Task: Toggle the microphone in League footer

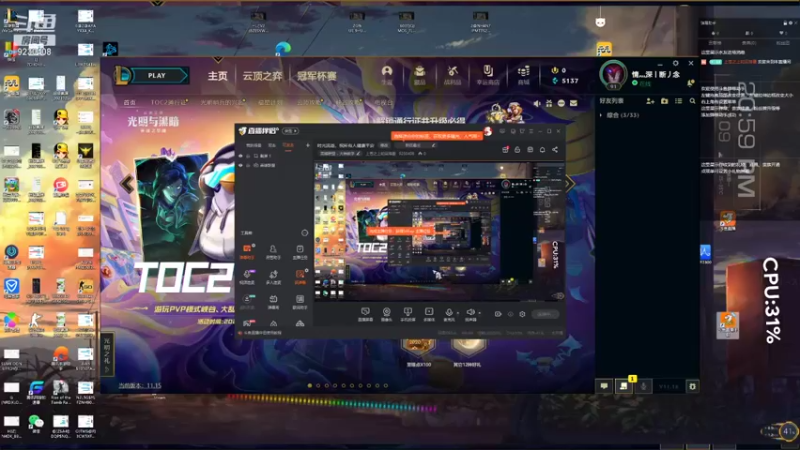Action: click(643, 386)
